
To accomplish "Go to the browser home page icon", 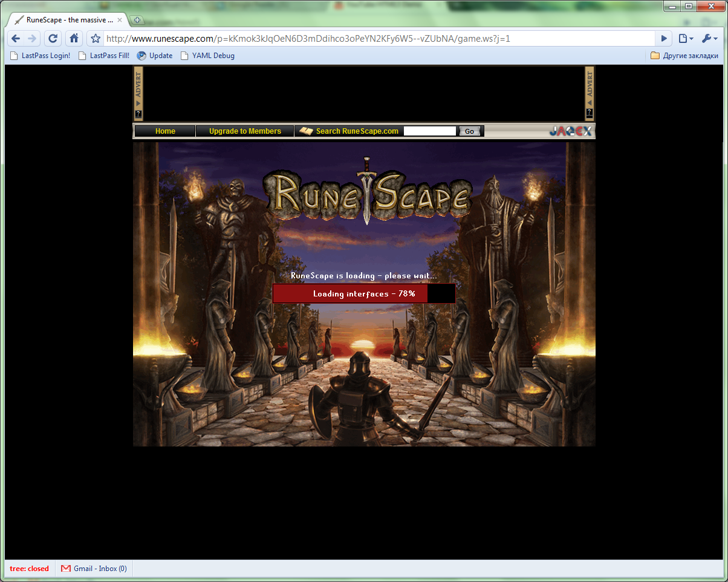I will click(74, 39).
